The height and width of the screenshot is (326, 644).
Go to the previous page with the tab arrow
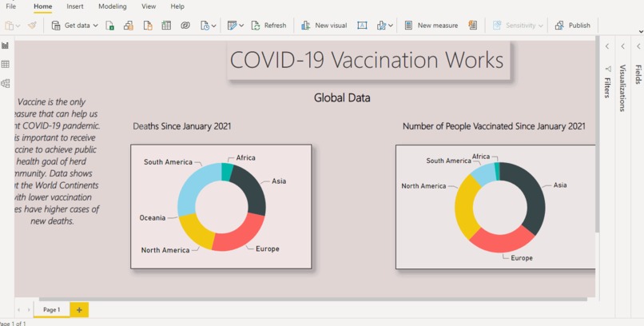point(18,310)
